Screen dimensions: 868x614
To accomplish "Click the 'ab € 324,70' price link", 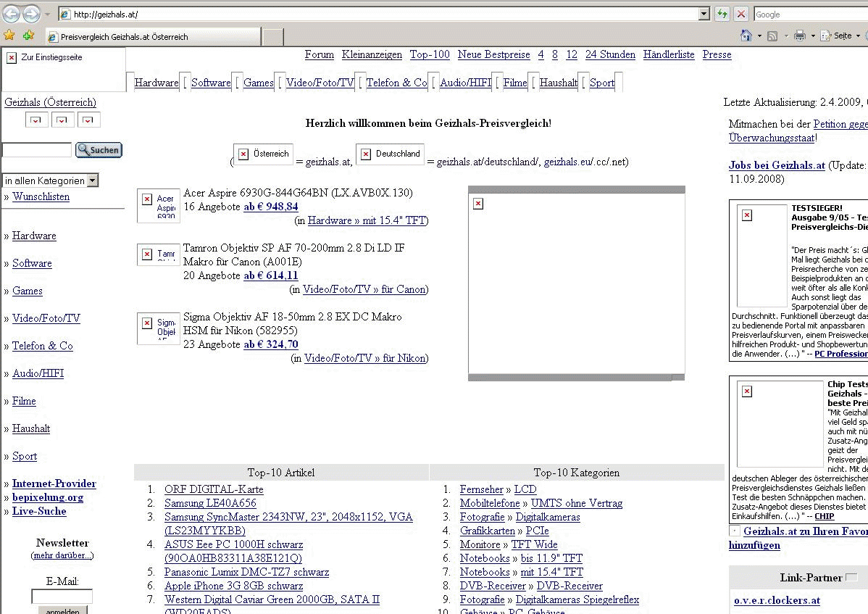I will click(x=271, y=344).
